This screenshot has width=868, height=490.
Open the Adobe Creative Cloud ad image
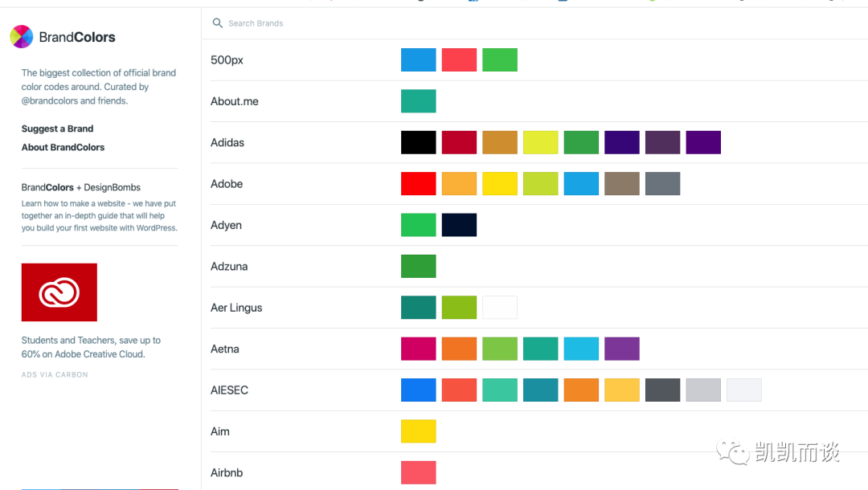(59, 292)
